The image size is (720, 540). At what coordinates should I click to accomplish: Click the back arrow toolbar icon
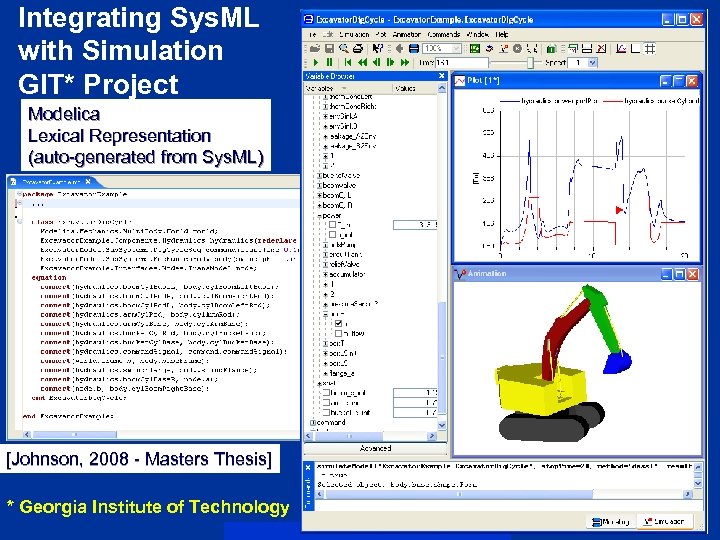coord(399,48)
